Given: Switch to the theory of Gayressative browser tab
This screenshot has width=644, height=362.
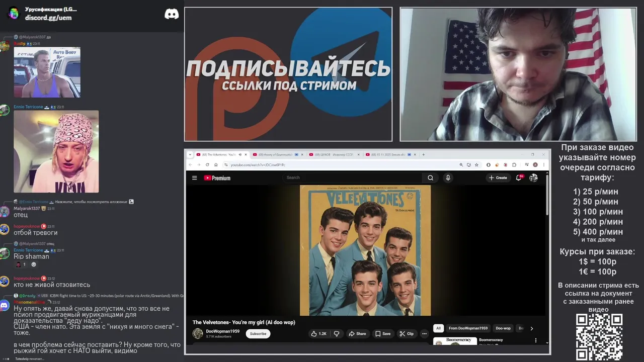Looking at the screenshot, I should click(x=272, y=154).
